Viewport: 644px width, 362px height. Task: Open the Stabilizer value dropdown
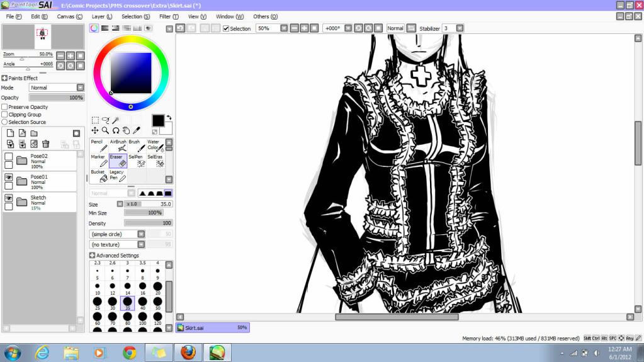(460, 28)
